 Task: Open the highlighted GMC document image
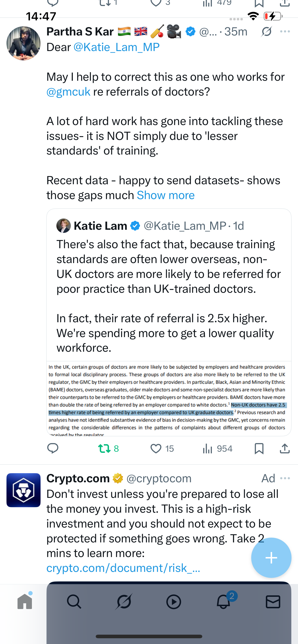[169, 398]
